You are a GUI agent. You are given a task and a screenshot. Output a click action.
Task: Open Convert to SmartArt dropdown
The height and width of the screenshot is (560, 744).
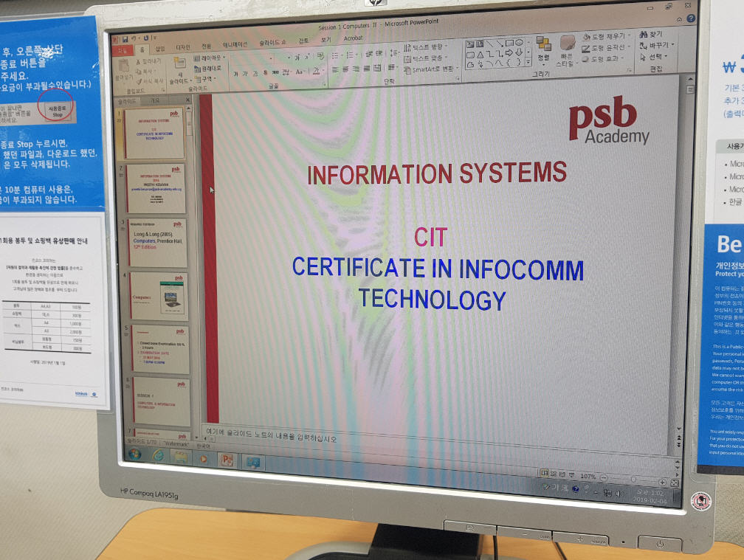(431, 69)
